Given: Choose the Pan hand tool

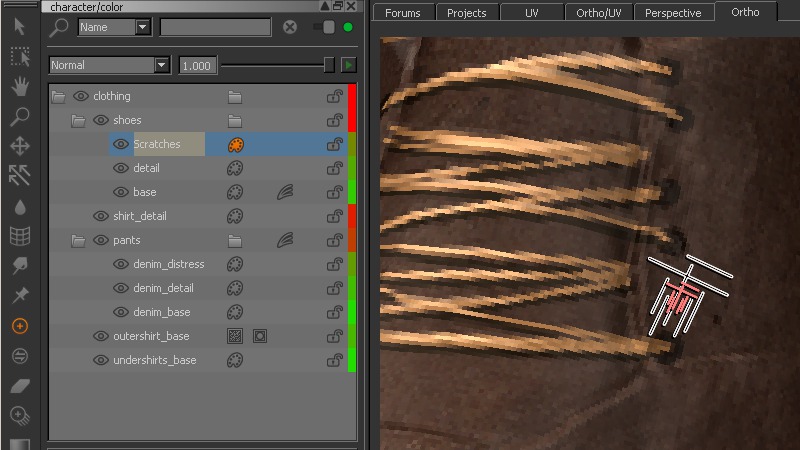Looking at the screenshot, I should 19,85.
